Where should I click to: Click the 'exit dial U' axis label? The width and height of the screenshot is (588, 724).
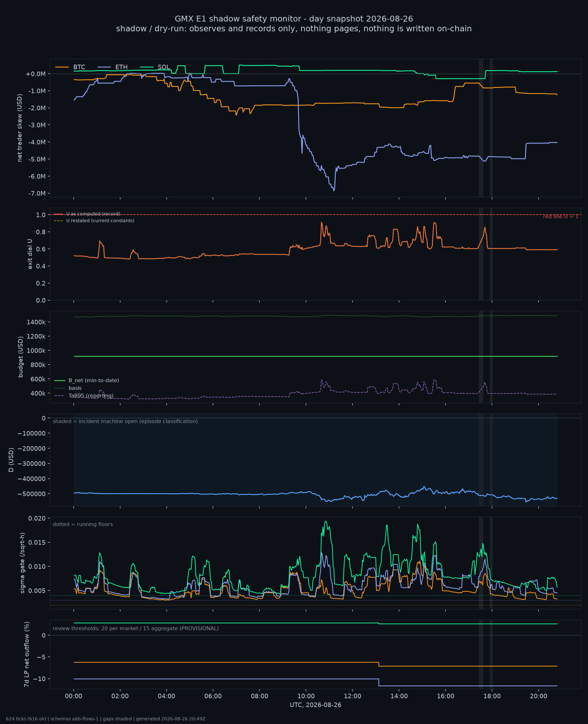click(30, 254)
